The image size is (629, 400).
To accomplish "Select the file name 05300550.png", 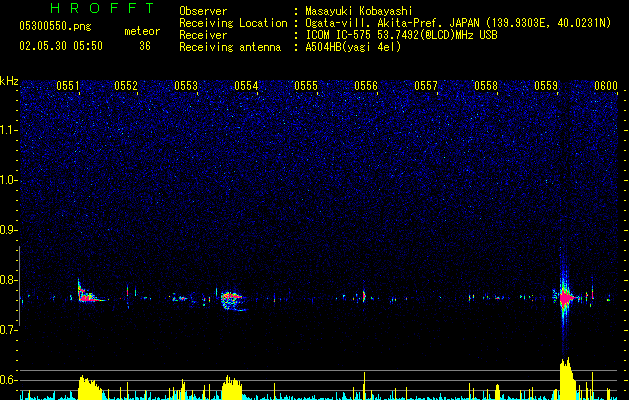I will tap(55, 26).
